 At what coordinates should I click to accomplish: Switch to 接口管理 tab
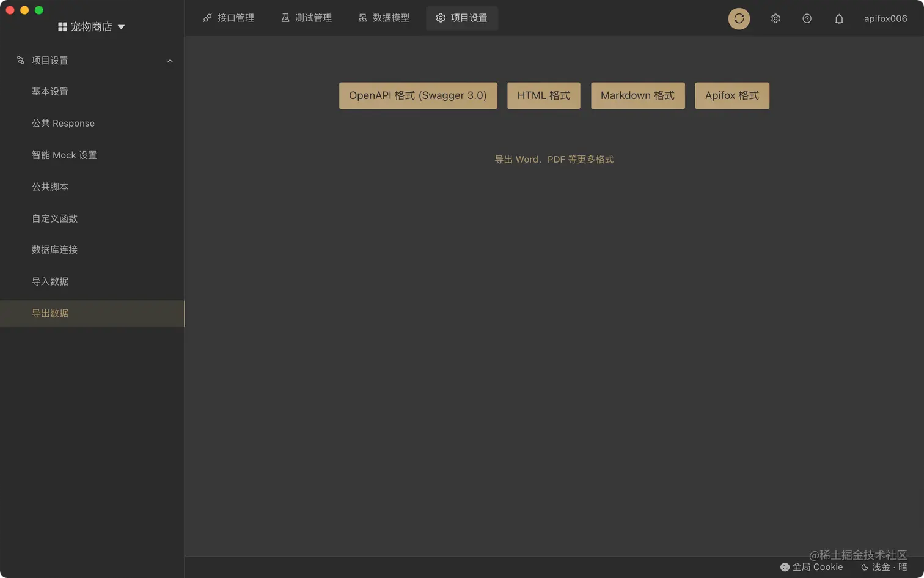coord(229,18)
